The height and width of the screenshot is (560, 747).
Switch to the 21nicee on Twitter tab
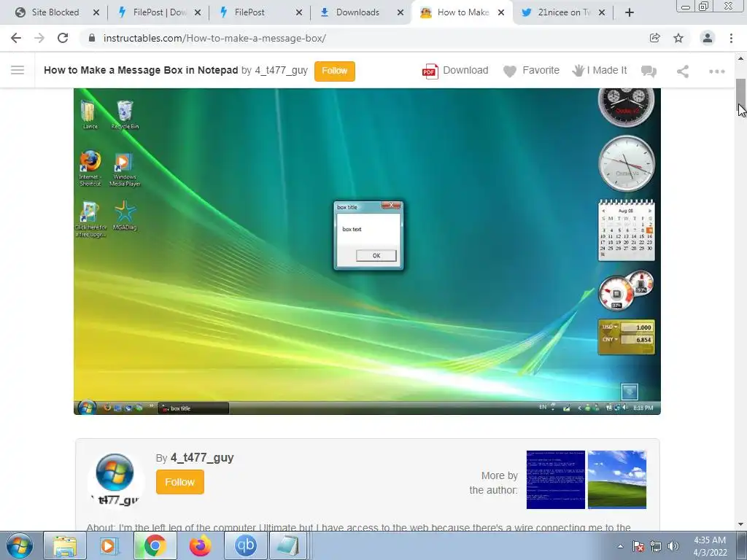coord(562,12)
